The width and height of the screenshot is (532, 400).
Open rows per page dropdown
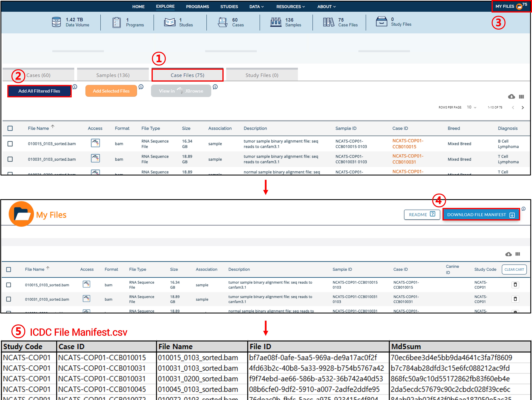tap(471, 107)
